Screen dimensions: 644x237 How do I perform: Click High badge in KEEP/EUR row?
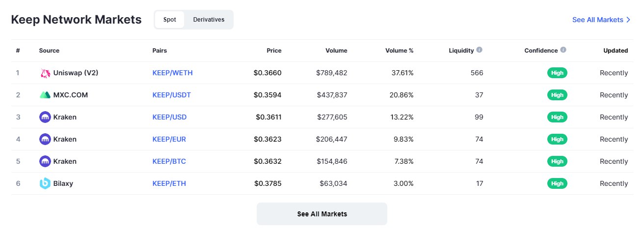pos(557,139)
